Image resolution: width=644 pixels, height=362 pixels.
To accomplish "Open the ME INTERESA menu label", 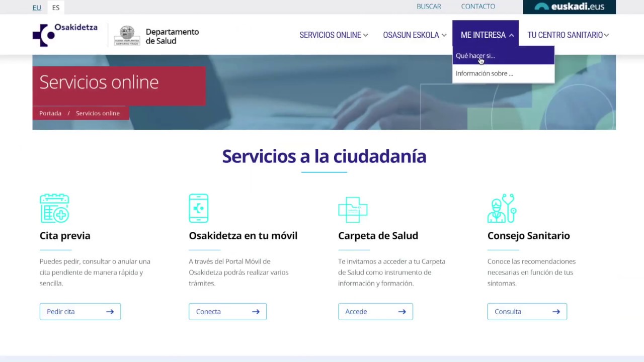I will [483, 35].
